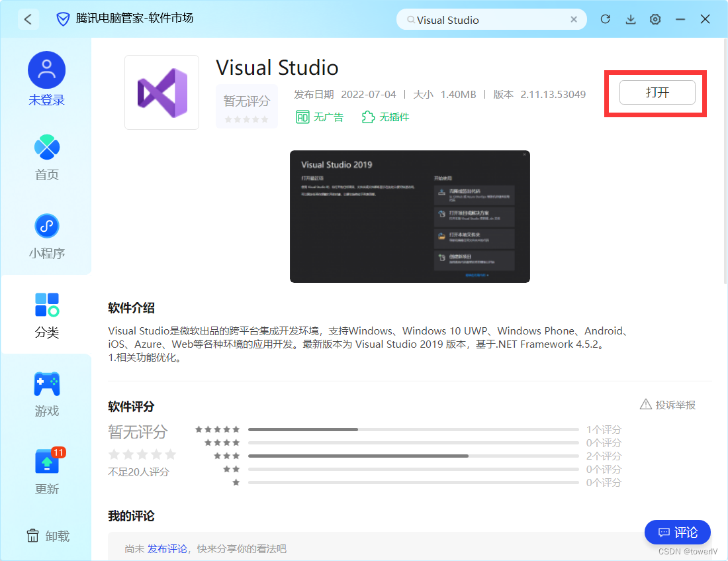Viewport: 728px width, 561px height.
Task: Click the 不足20人评分 text
Action: 139,472
